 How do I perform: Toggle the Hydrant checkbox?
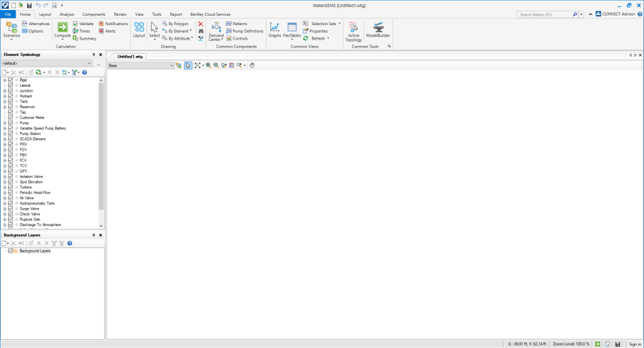point(11,96)
